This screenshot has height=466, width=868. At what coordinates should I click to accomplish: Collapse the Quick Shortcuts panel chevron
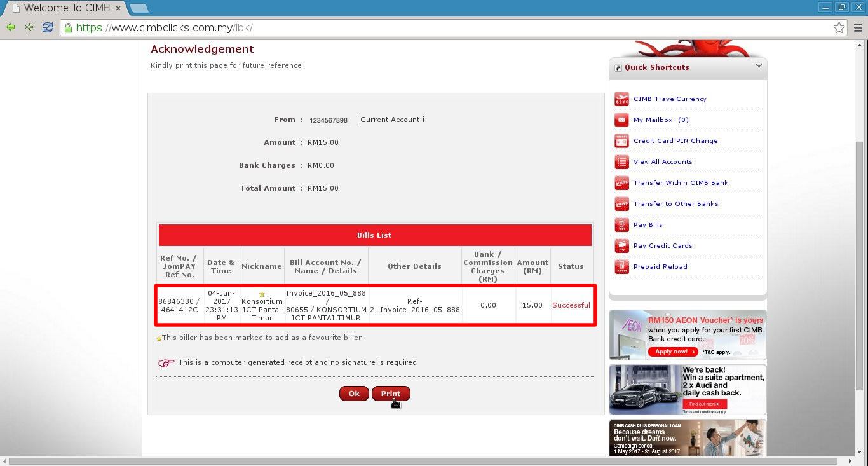tap(759, 66)
